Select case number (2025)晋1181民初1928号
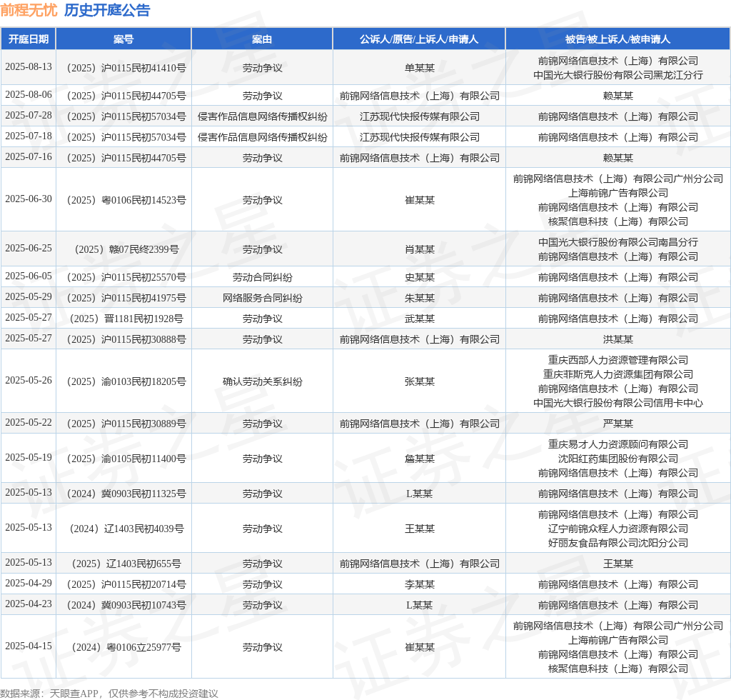Screen dimensions: 731x700 coord(124,319)
